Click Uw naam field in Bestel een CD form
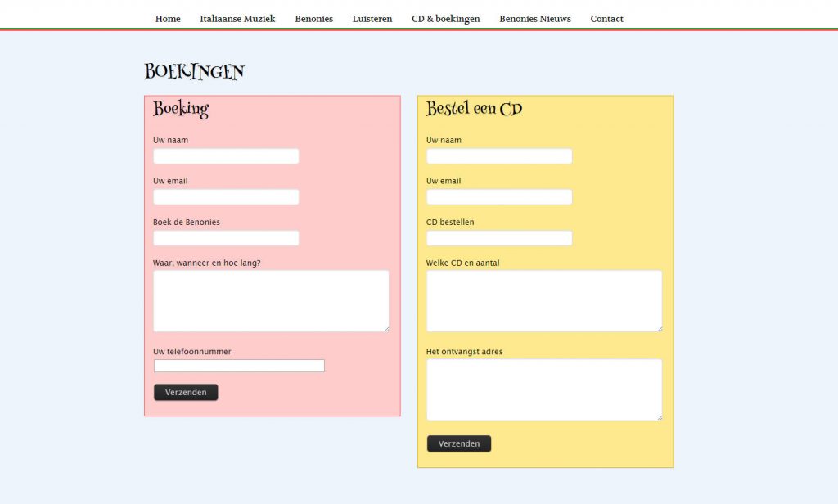Image resolution: width=838 pixels, height=504 pixels. (499, 156)
